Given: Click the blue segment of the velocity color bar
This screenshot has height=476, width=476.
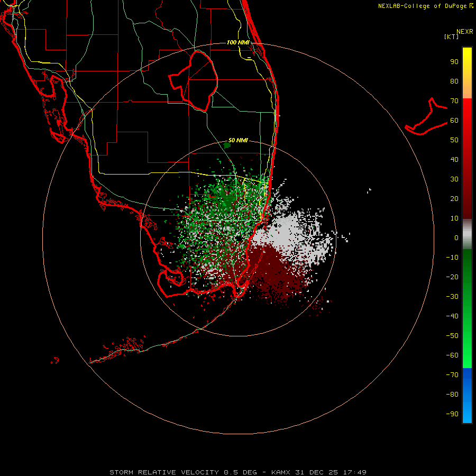Looking at the screenshot, I should pyautogui.click(x=467, y=396).
